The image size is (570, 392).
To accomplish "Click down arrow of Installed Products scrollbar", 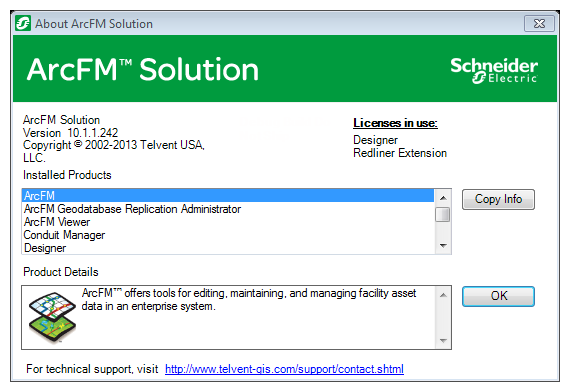I will [x=443, y=246].
